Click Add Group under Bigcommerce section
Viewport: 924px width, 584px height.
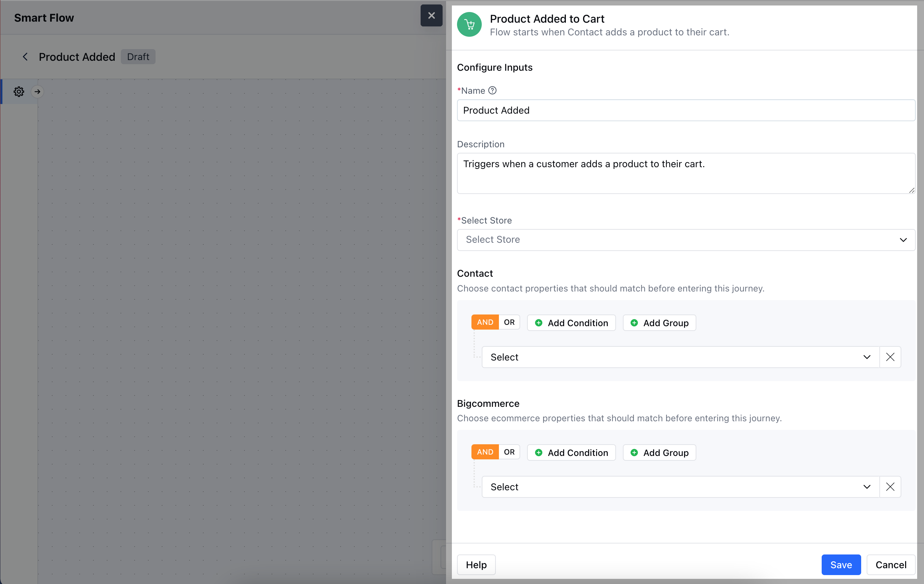[659, 453]
